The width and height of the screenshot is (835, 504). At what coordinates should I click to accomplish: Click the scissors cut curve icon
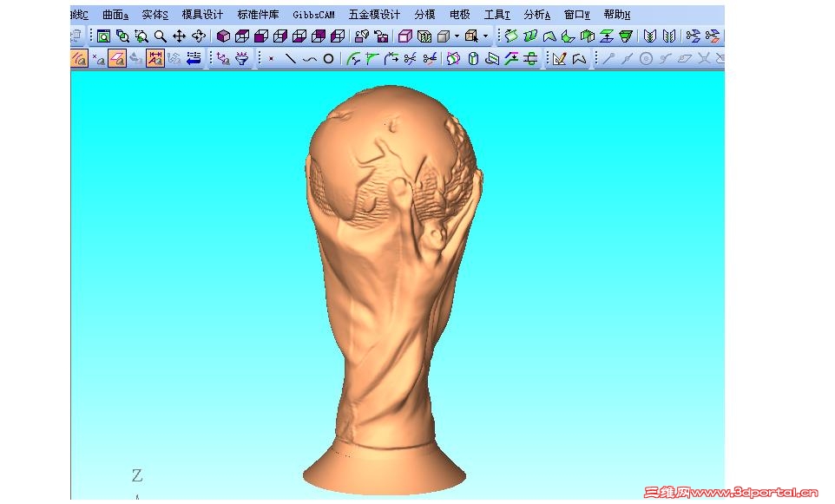point(410,58)
